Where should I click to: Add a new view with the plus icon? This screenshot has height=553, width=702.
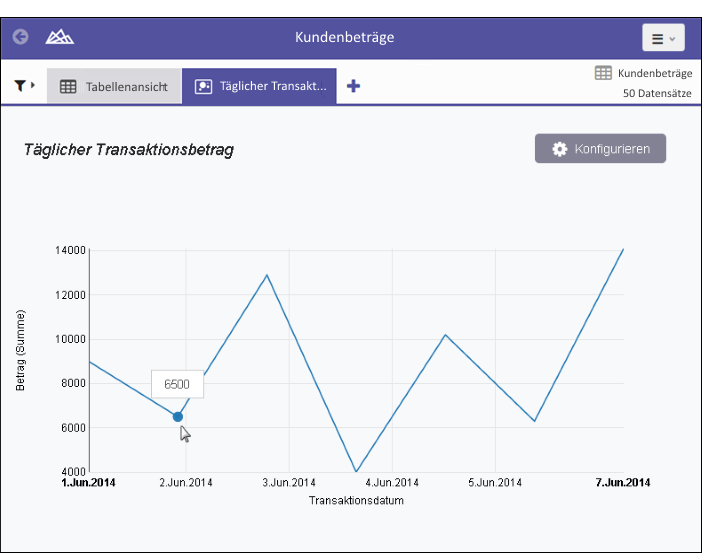(x=353, y=86)
